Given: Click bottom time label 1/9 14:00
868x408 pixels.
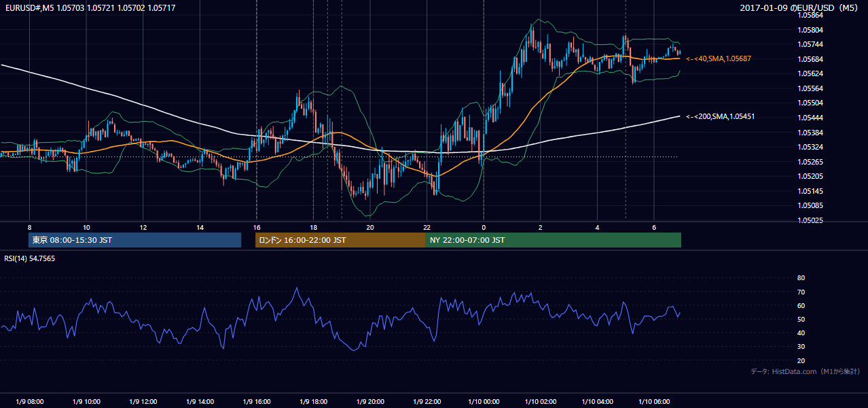Looking at the screenshot, I should 200,401.
